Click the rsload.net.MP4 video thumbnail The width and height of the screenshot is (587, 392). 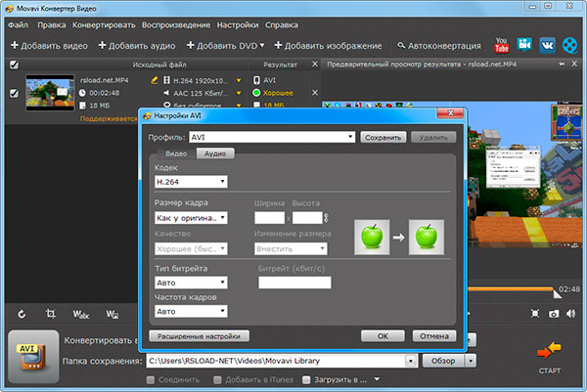(x=50, y=93)
